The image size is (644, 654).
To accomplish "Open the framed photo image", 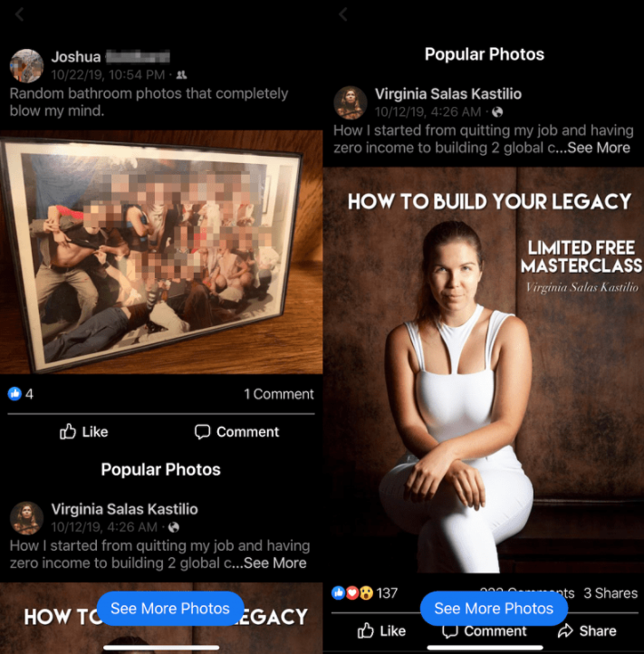I will click(x=161, y=252).
